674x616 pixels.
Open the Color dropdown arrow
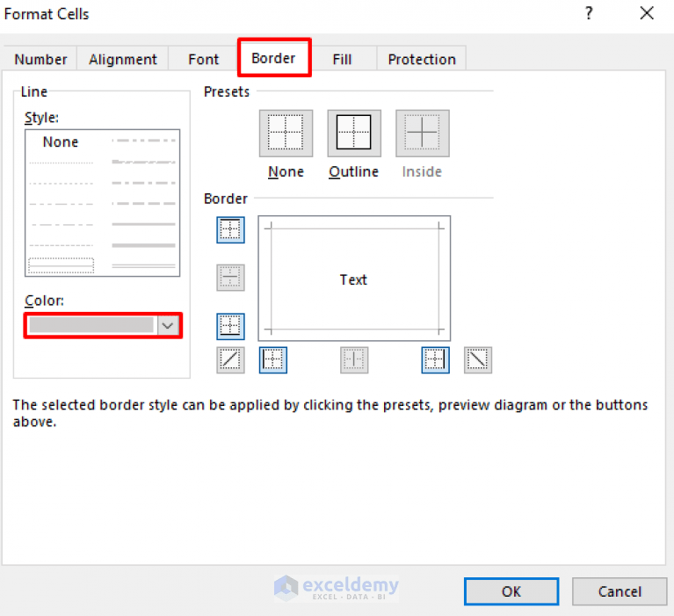pyautogui.click(x=168, y=325)
